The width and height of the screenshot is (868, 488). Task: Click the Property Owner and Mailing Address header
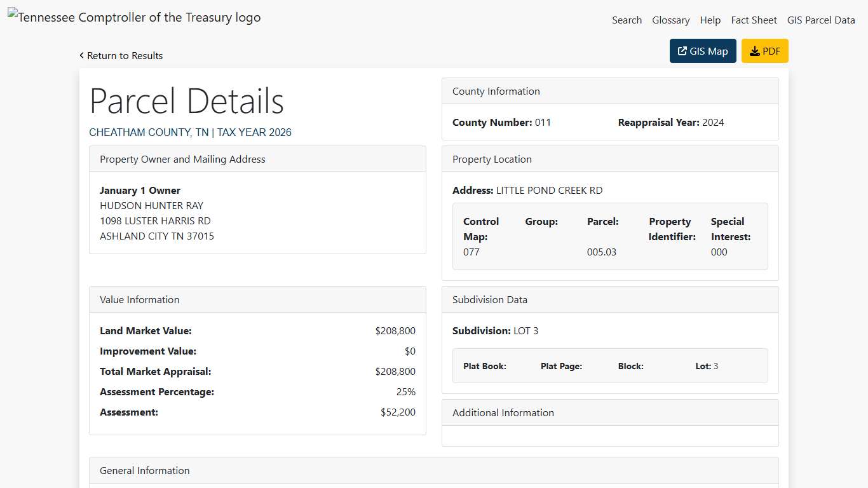(x=182, y=159)
